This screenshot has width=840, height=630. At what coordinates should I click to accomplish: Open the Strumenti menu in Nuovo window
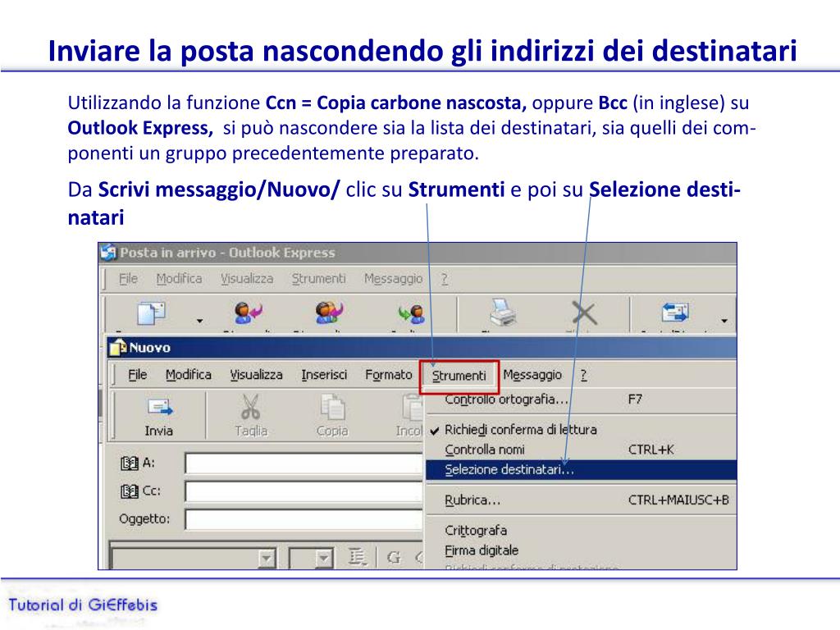point(459,376)
